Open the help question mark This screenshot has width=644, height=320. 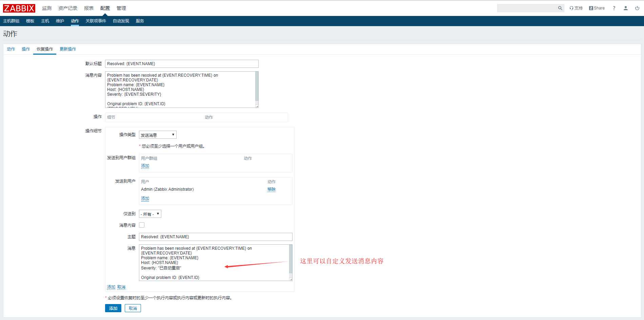614,8
